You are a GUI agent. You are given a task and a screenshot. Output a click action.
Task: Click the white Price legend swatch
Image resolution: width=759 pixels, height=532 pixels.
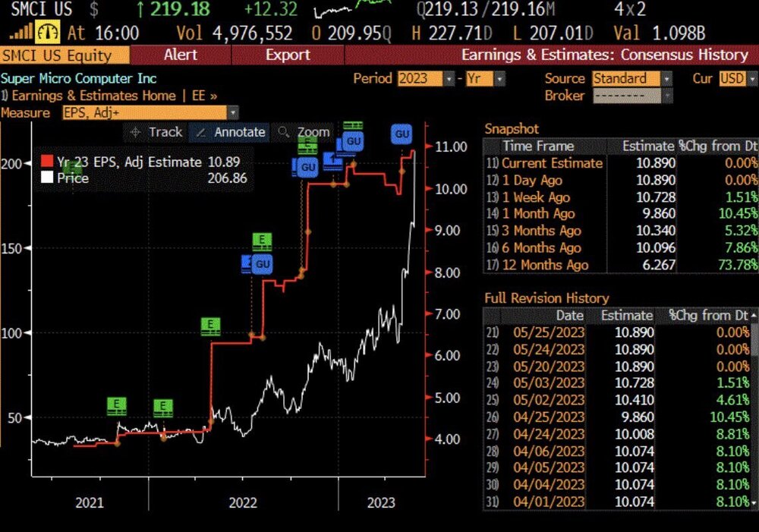point(47,178)
